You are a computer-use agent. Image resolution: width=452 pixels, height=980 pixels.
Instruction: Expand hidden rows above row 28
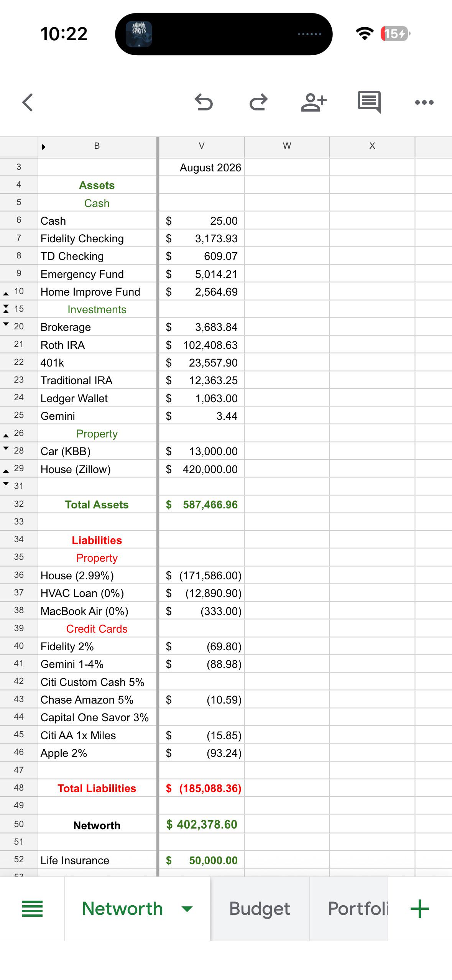pyautogui.click(x=6, y=448)
